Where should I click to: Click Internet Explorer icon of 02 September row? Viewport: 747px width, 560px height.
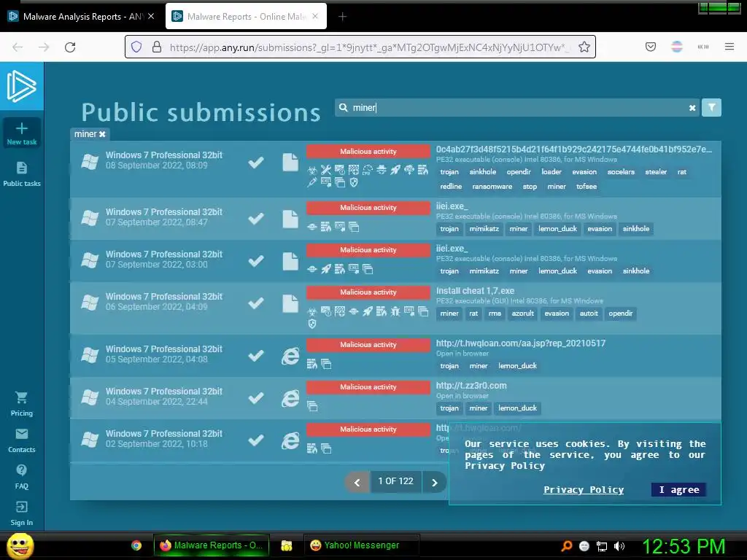[290, 441]
